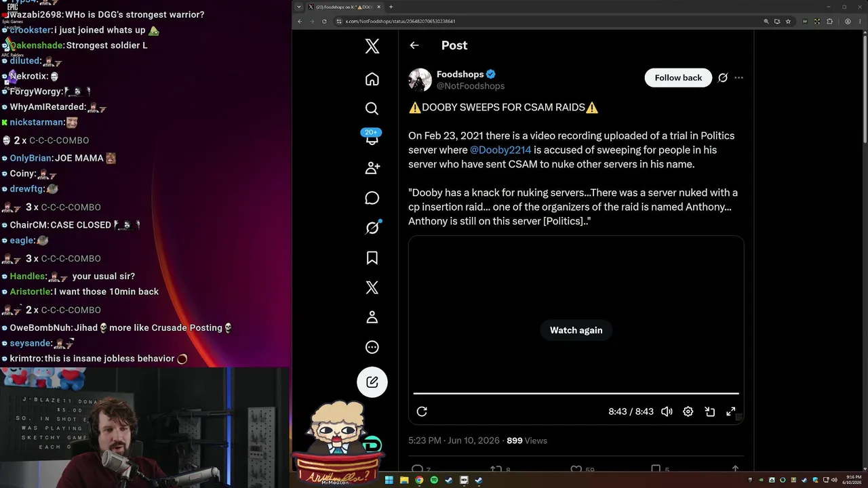
Task: Open a new browser tab
Action: 391,7
